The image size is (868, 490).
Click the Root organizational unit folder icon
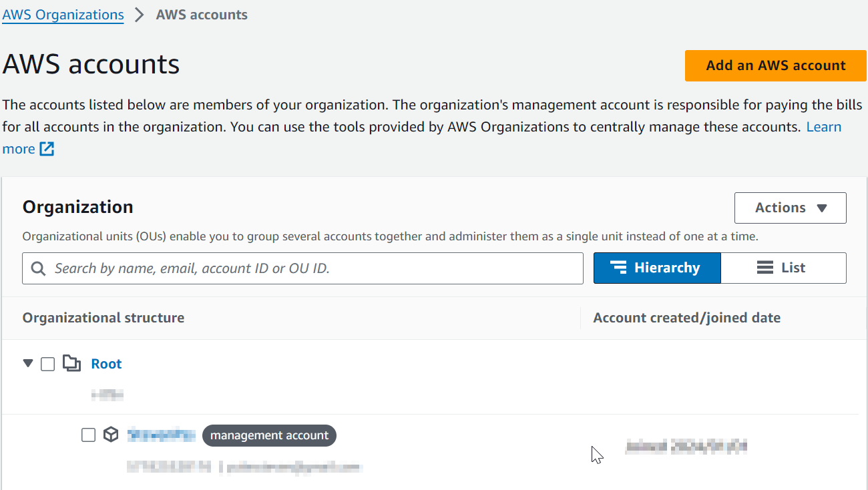tap(71, 363)
